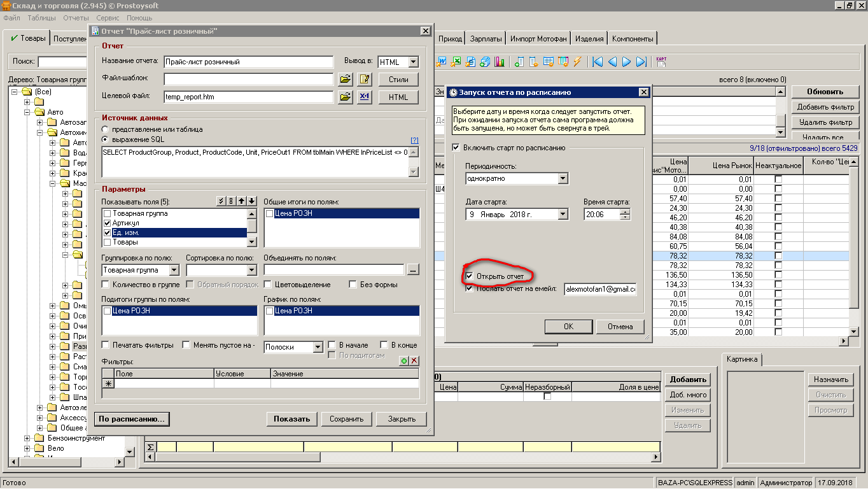Click the 'Показать' button
Viewport: 868px width, 489px height.
[x=291, y=419]
